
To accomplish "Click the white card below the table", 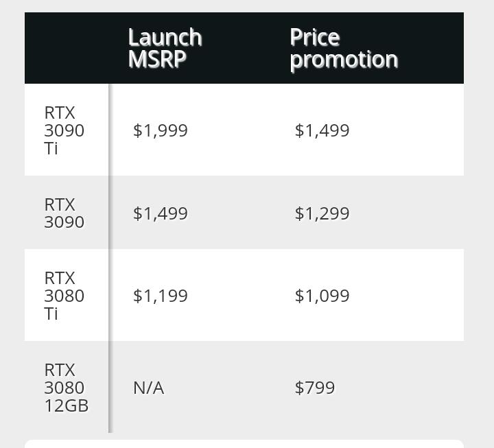I will pos(244,444).
